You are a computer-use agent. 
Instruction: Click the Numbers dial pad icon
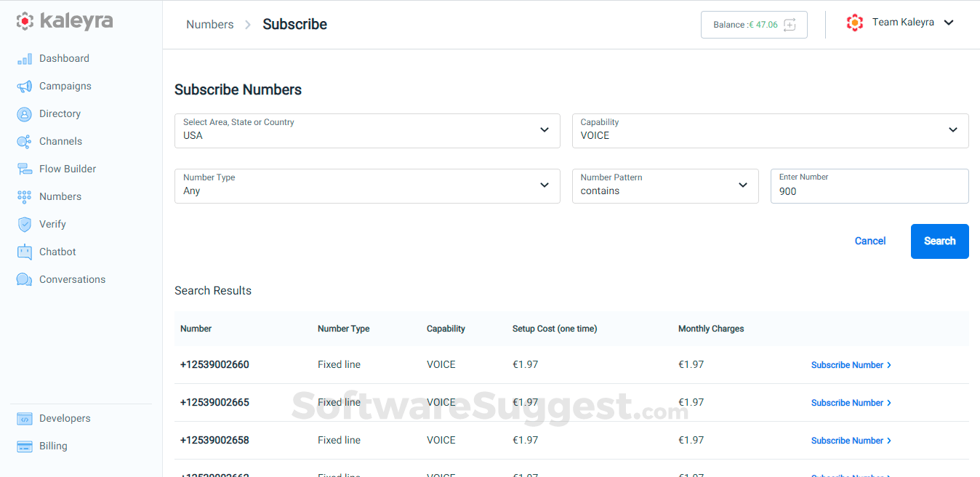point(25,197)
